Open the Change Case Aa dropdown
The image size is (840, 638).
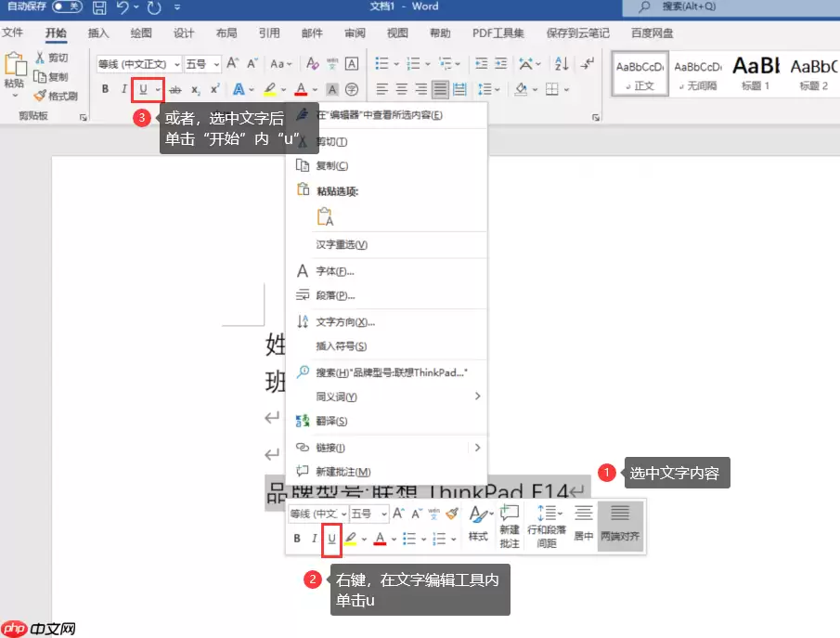(280, 64)
